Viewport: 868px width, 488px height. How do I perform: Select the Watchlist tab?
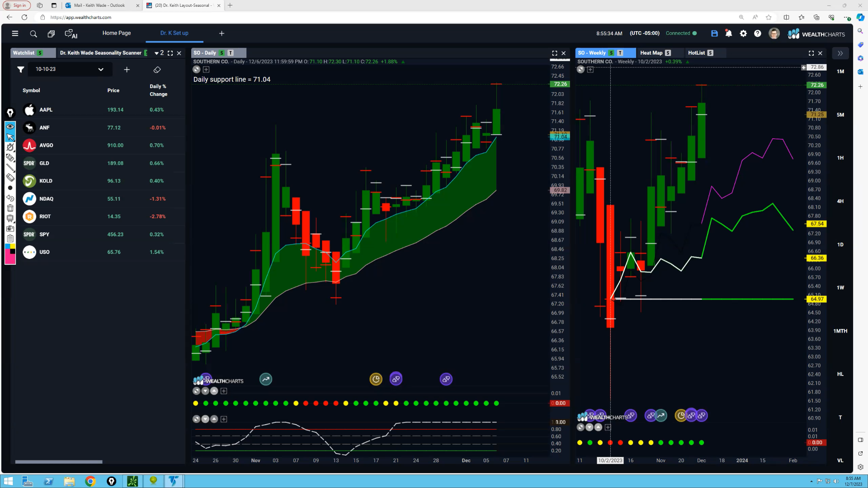click(24, 53)
